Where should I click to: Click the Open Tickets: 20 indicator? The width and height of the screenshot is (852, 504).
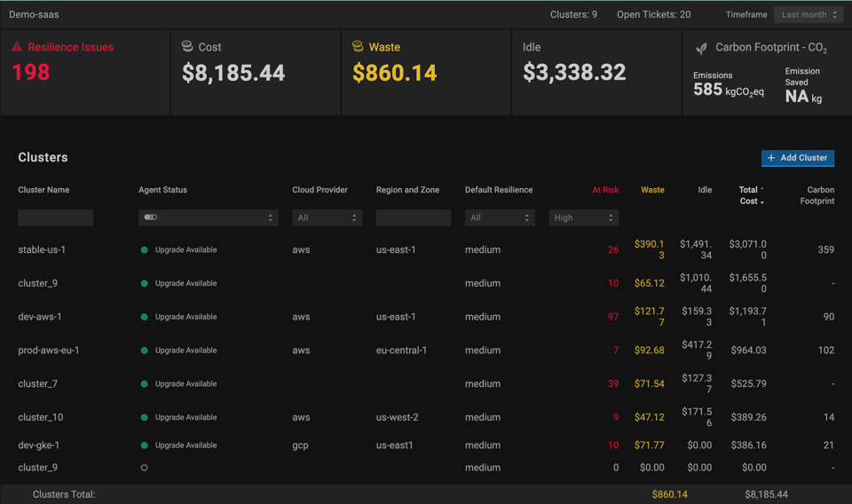pos(654,15)
